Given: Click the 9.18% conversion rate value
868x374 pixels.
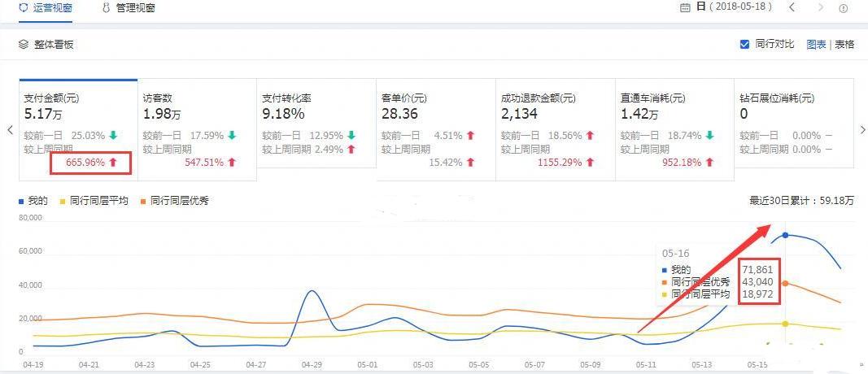Looking at the screenshot, I should [x=283, y=115].
